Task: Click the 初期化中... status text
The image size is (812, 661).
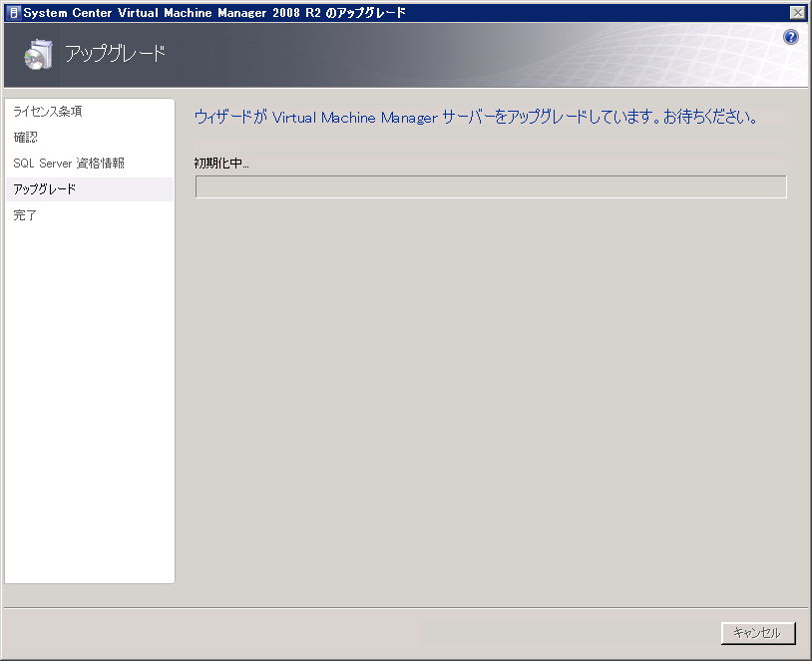Action: coord(221,164)
